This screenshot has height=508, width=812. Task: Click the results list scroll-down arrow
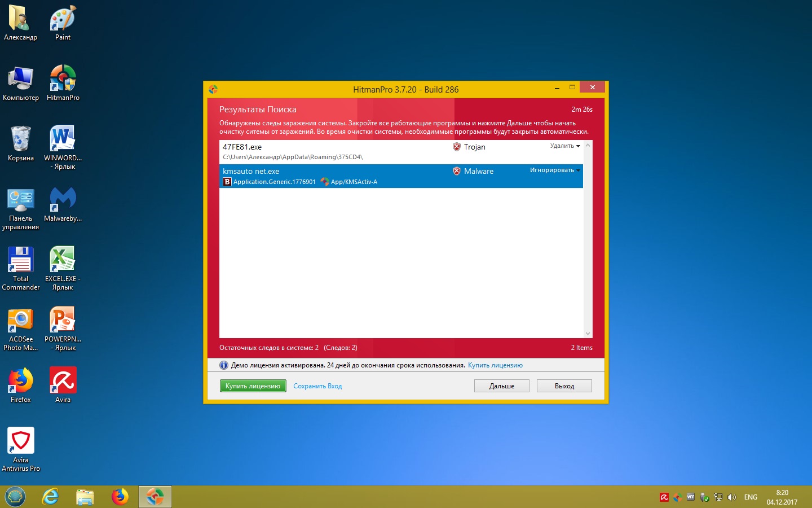[x=588, y=334]
